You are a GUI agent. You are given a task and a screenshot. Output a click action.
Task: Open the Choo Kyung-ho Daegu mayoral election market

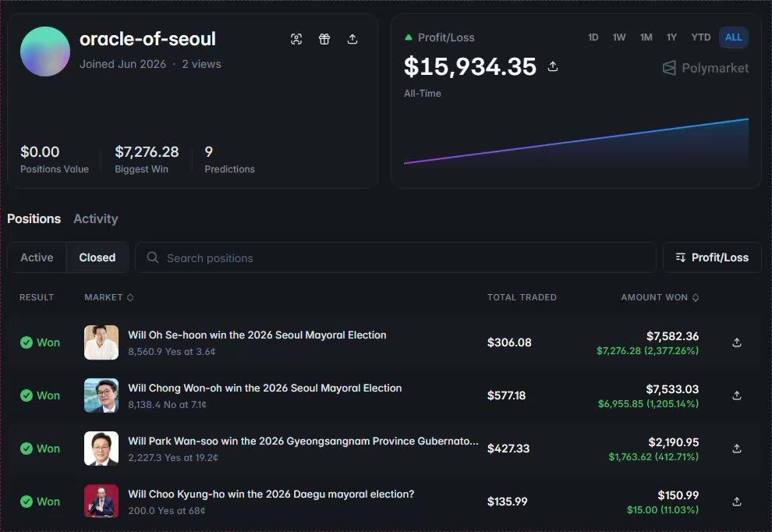271,494
